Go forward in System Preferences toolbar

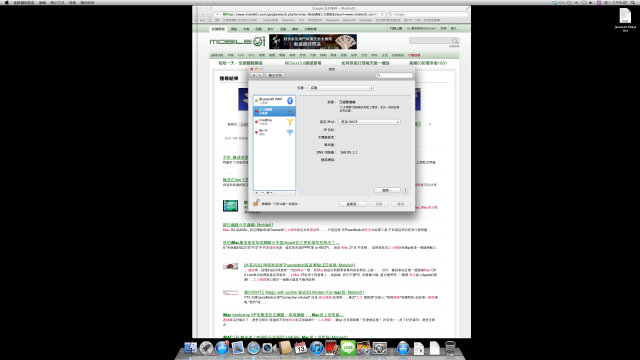click(x=260, y=75)
